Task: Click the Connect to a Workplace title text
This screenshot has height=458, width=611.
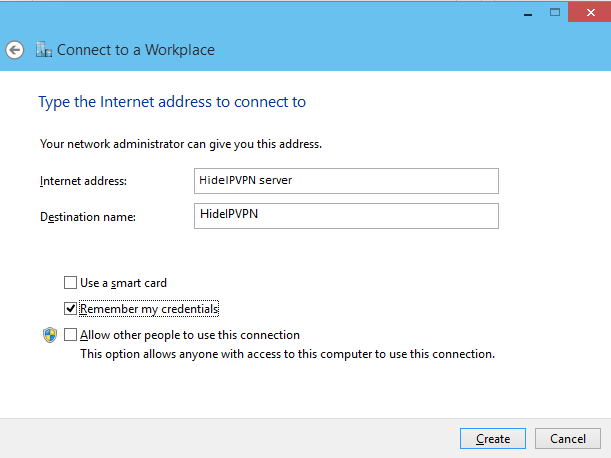Action: click(136, 50)
